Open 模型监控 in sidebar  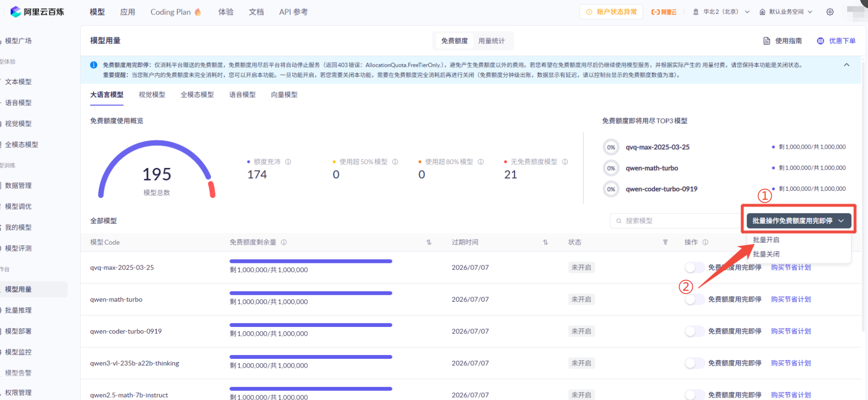point(18,352)
